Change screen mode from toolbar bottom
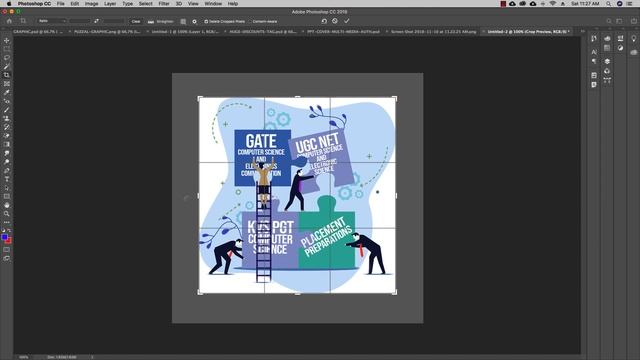Viewport: 640px width, 360px height. [7, 258]
